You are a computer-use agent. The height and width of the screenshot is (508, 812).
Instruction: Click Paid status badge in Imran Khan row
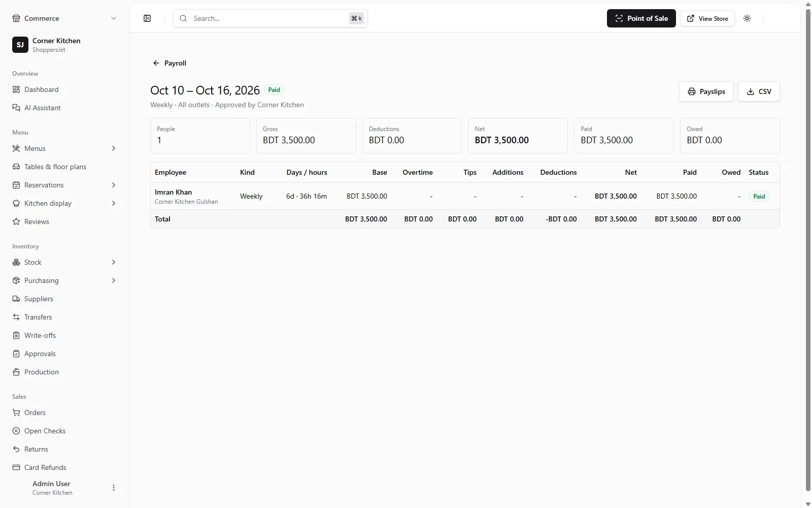(x=759, y=196)
